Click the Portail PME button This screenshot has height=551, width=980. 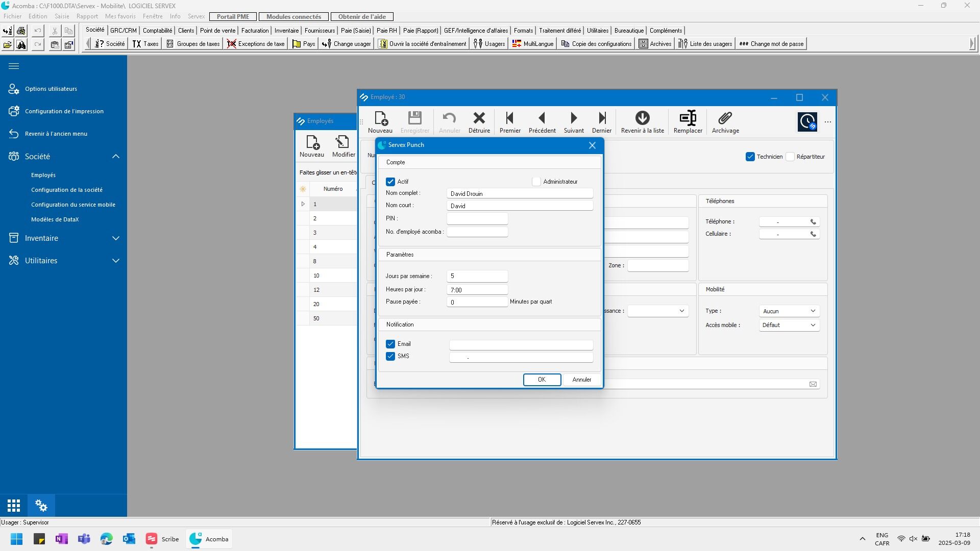233,16
